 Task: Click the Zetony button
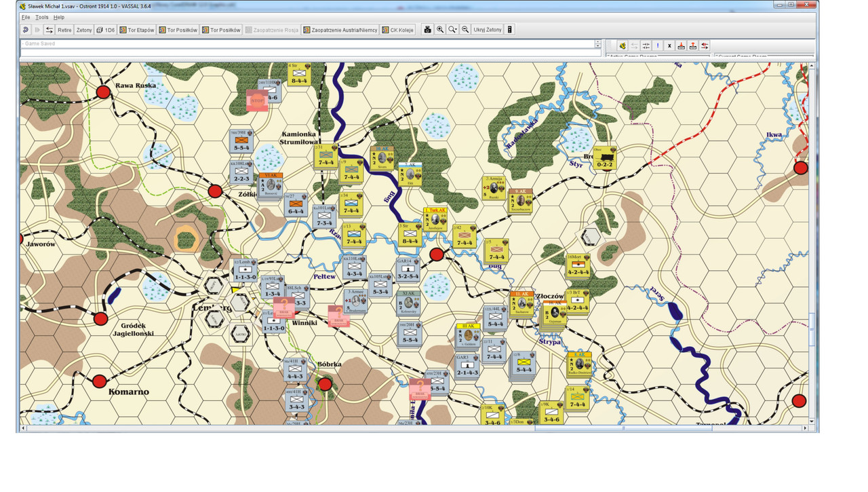[84, 30]
